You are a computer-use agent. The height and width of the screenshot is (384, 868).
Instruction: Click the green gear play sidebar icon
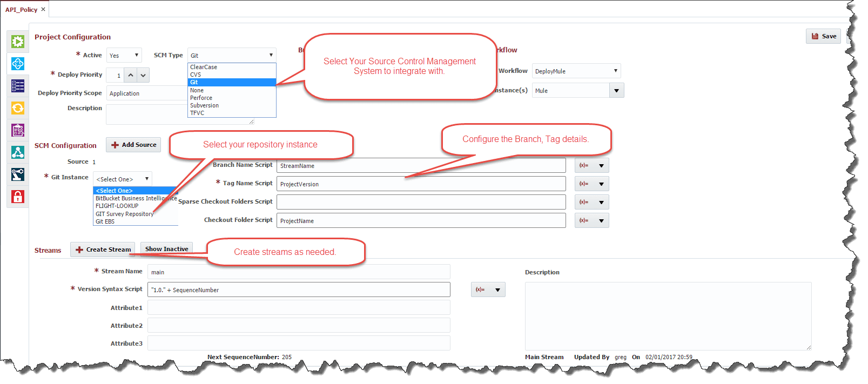click(x=18, y=42)
